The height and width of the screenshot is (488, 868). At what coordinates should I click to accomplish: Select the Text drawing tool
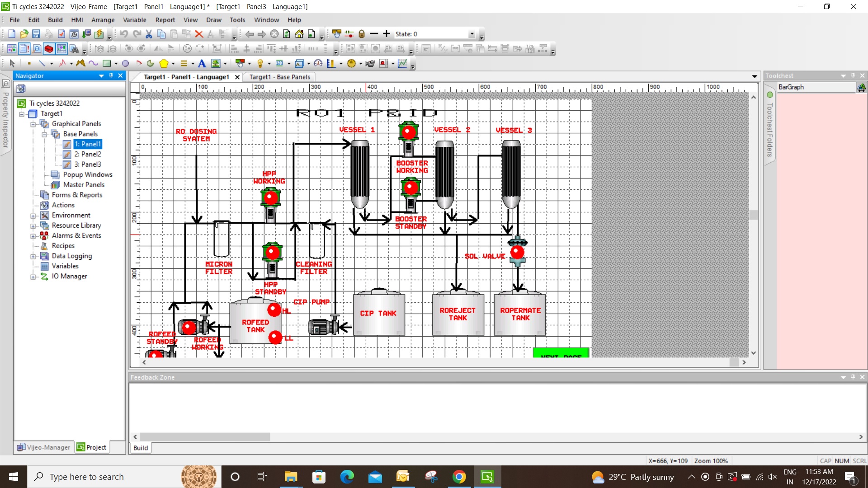(202, 64)
